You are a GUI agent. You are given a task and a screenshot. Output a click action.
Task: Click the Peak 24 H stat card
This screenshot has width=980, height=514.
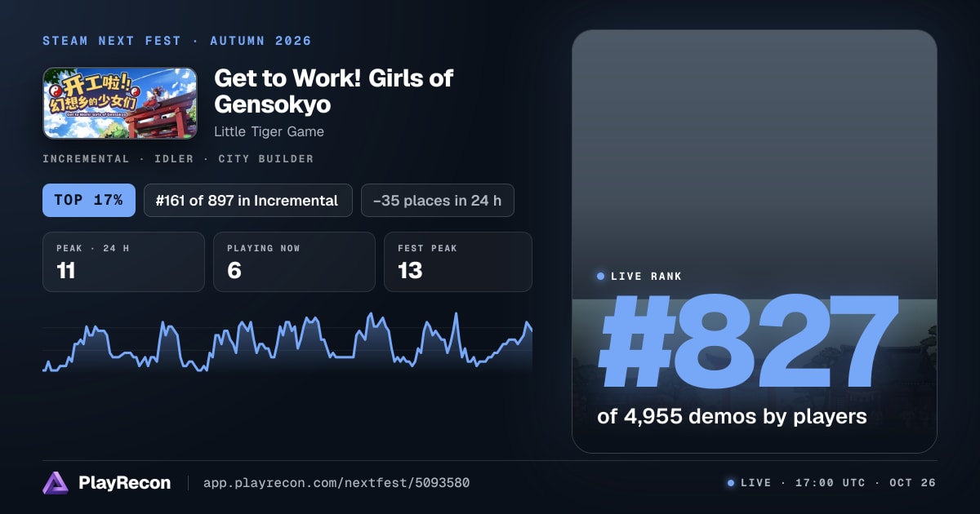pos(123,262)
